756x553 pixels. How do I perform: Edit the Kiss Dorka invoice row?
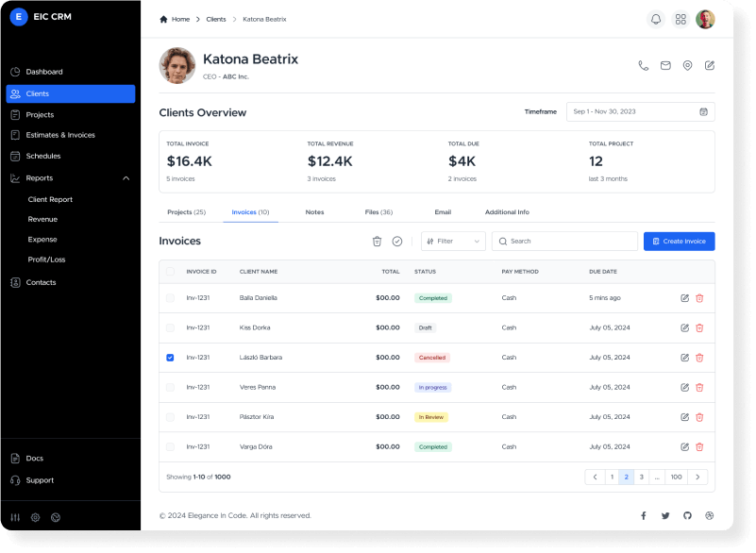click(684, 327)
